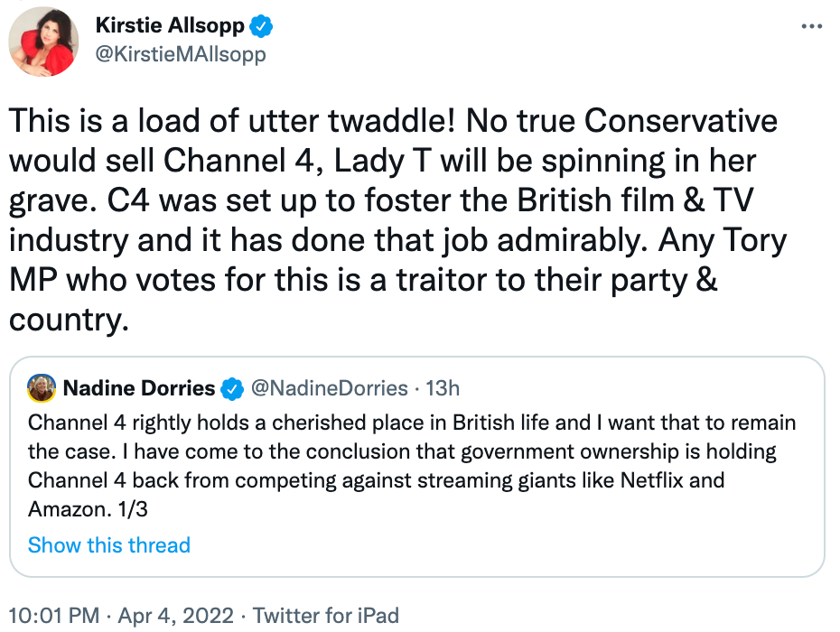The width and height of the screenshot is (840, 632).
Task: Expand the quoted thread via Show this thread
Action: 109,545
